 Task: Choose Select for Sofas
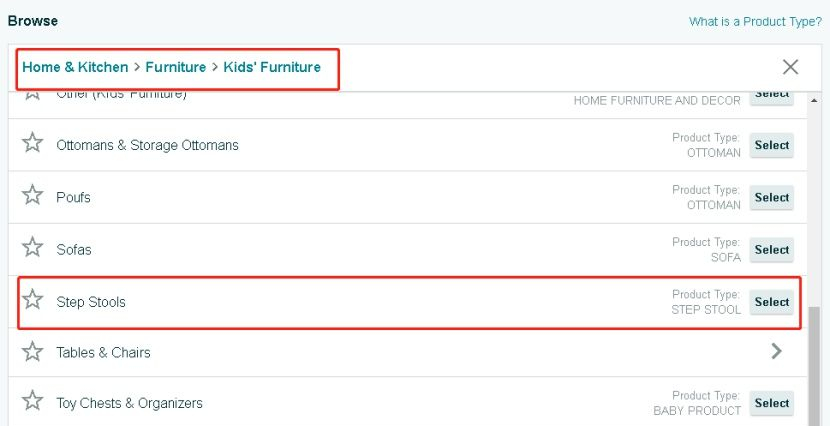772,250
